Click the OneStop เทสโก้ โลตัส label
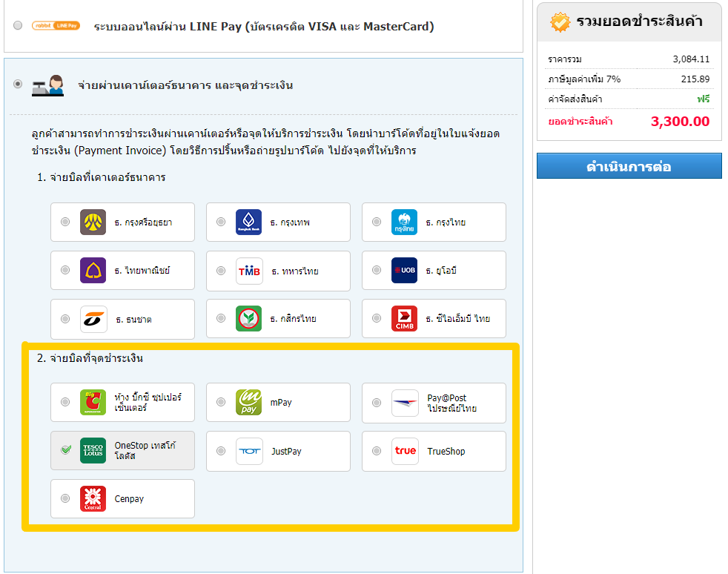 click(145, 450)
